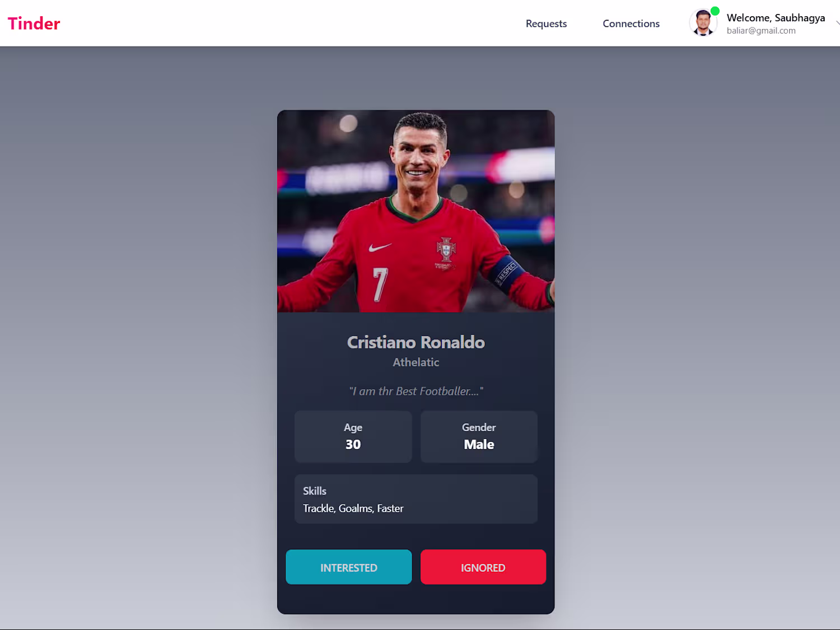
Task: Click the Gender Male info box
Action: (x=479, y=437)
